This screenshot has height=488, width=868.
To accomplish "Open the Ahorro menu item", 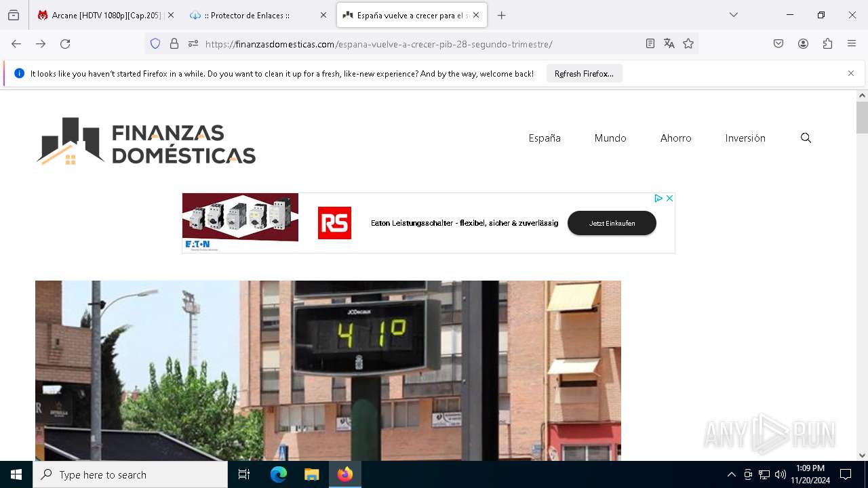I will tap(676, 138).
